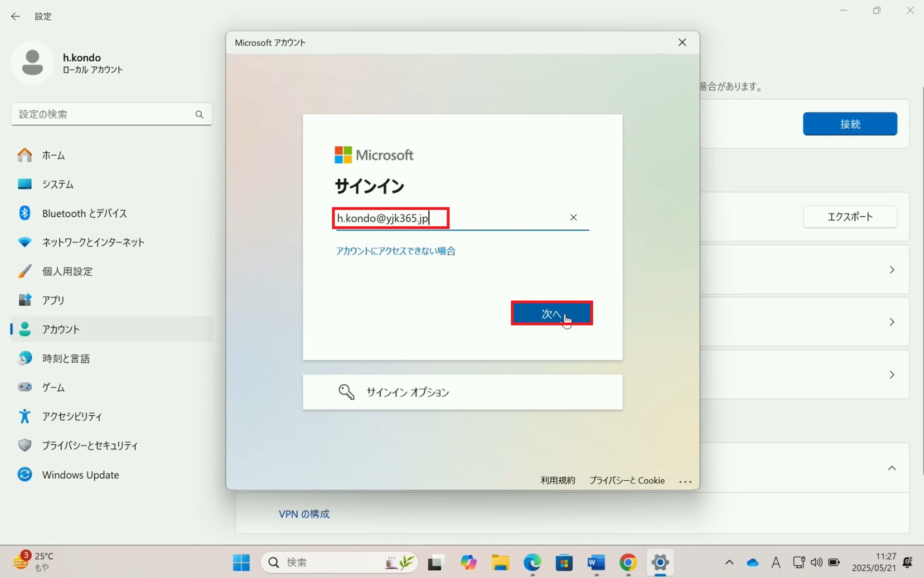The width and height of the screenshot is (924, 578).
Task: Open Microsoft Store from taskbar
Action: coord(564,562)
